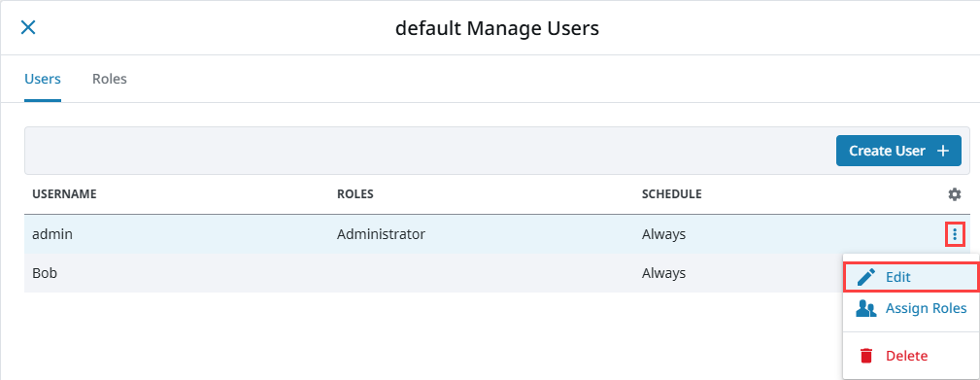Image resolution: width=980 pixels, height=380 pixels.
Task: Select the Bob user row
Action: point(433,273)
